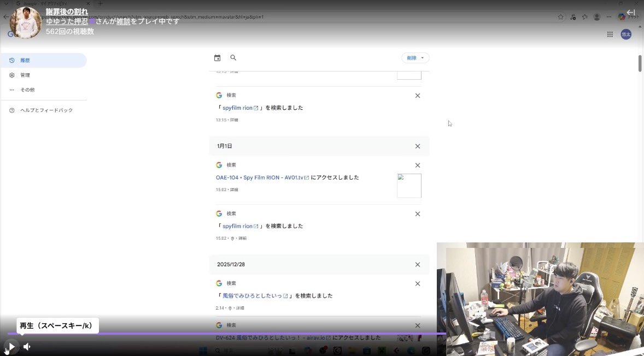This screenshot has height=356, width=644.
Task: Click the search activity magnifier icon
Action: [233, 58]
